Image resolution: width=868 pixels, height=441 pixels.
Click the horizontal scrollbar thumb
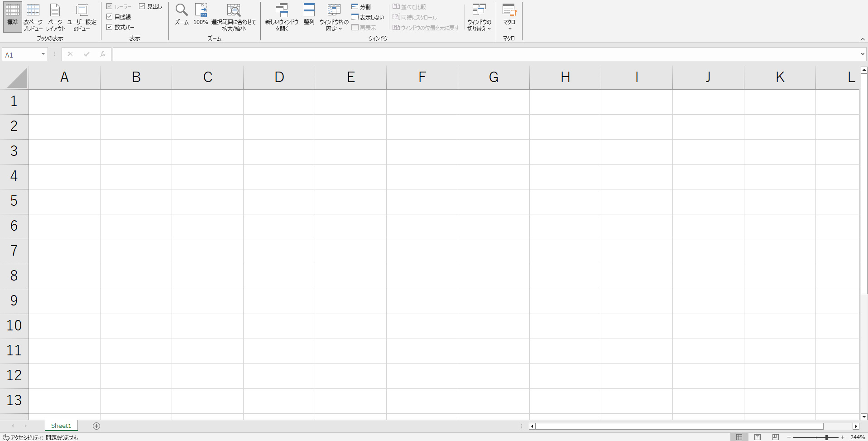click(679, 426)
